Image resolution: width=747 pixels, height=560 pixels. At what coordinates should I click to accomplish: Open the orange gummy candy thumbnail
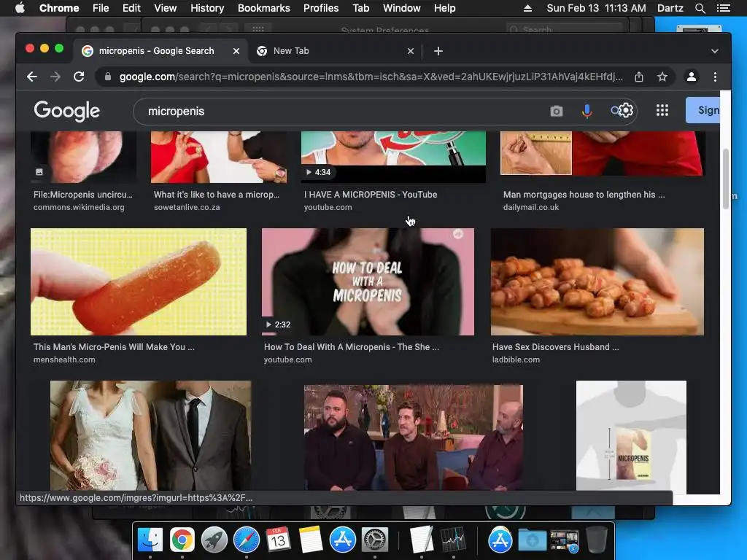tap(139, 282)
